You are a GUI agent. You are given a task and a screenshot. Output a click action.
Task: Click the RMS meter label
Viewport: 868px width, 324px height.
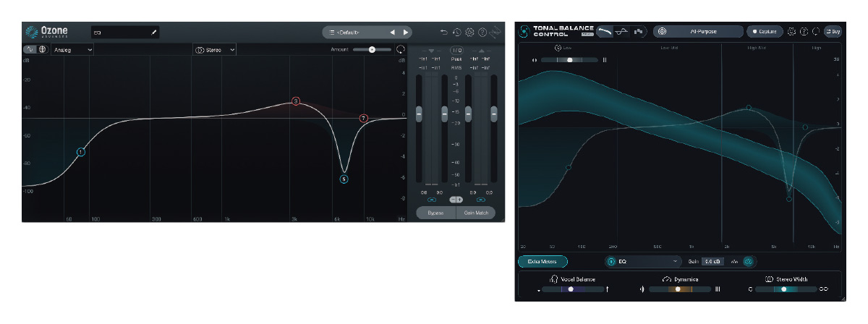(456, 67)
